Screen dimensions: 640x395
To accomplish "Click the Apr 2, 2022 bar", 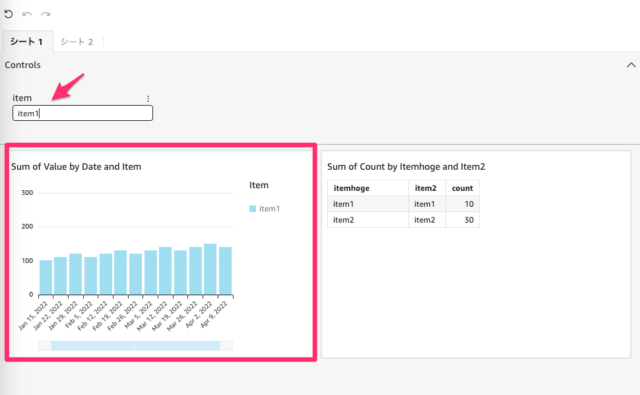I will [x=210, y=269].
